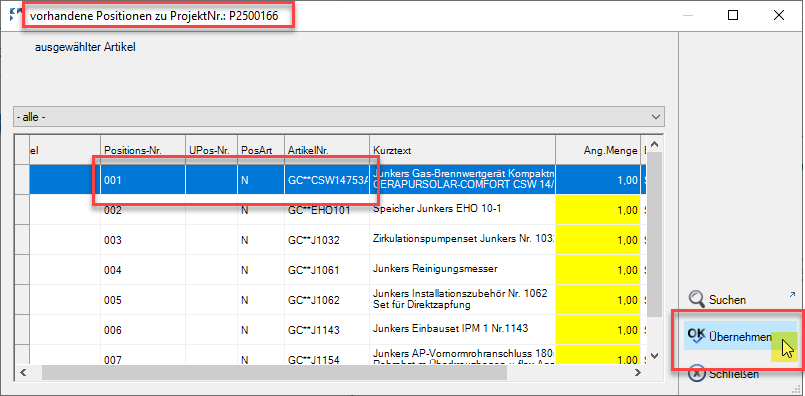Click yellow quantity cell in row 002
Screen dimensions: 805x396
(x=598, y=210)
